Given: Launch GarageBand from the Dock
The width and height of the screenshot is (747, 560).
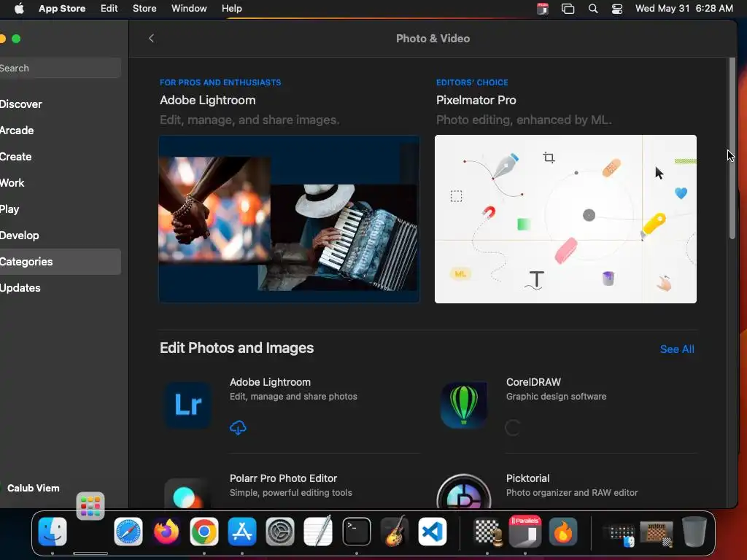Looking at the screenshot, I should click(x=395, y=532).
